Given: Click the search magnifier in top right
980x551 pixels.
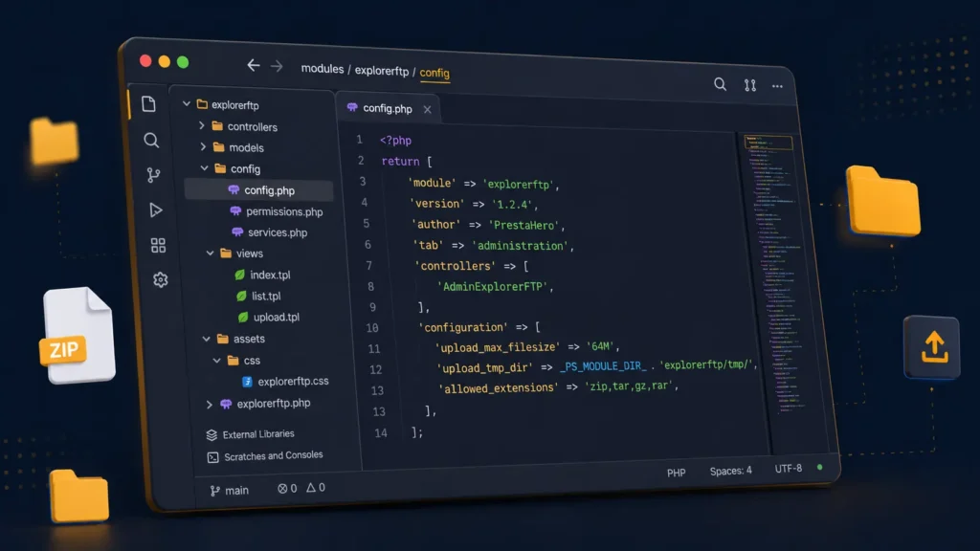Looking at the screenshot, I should tap(720, 84).
